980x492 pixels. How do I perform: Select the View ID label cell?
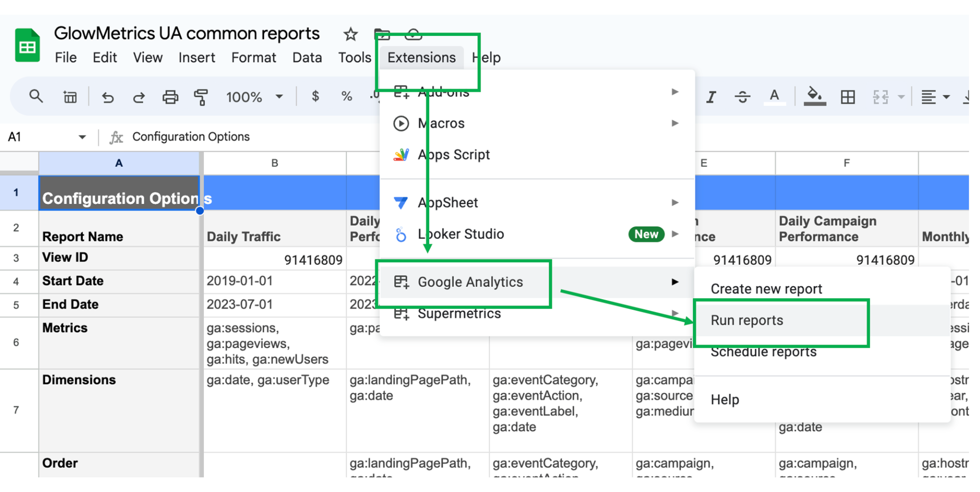119,258
